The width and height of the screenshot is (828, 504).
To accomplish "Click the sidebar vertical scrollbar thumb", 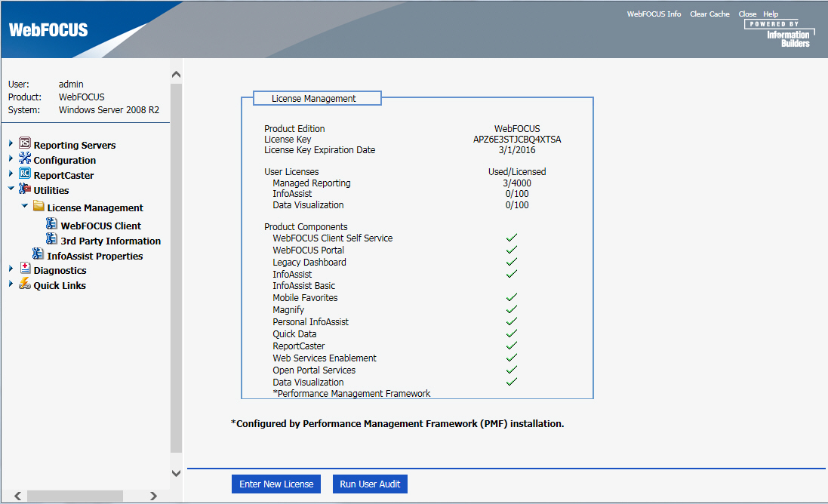I will (177, 268).
